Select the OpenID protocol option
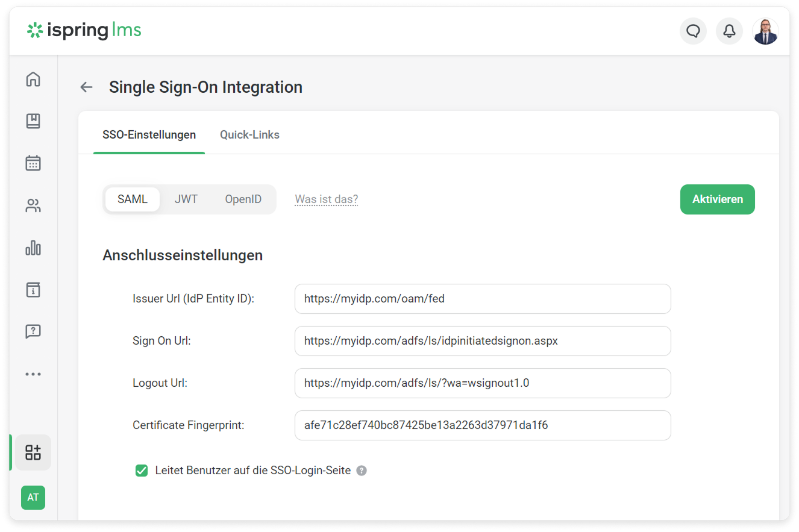Image resolution: width=799 pixels, height=532 pixels. tap(243, 199)
